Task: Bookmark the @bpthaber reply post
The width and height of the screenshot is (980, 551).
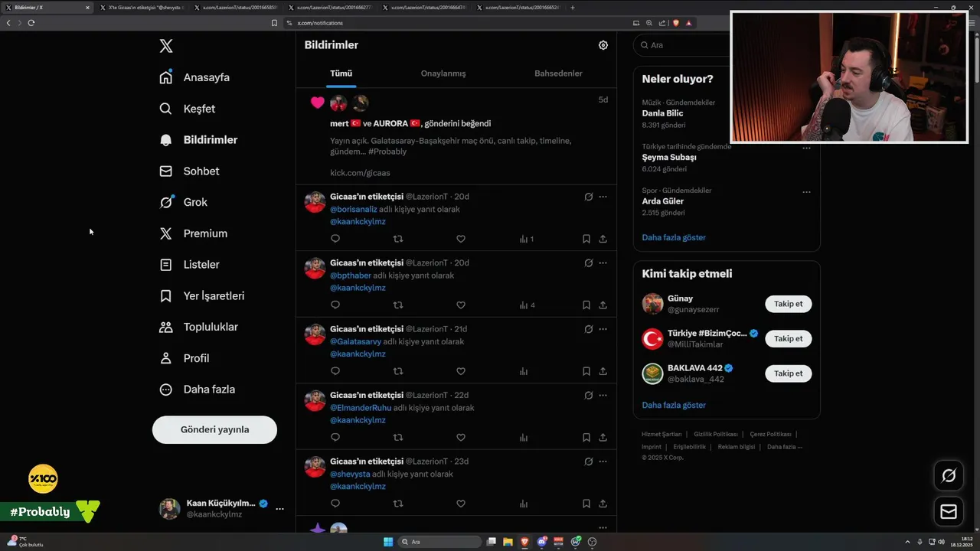Action: [586, 305]
